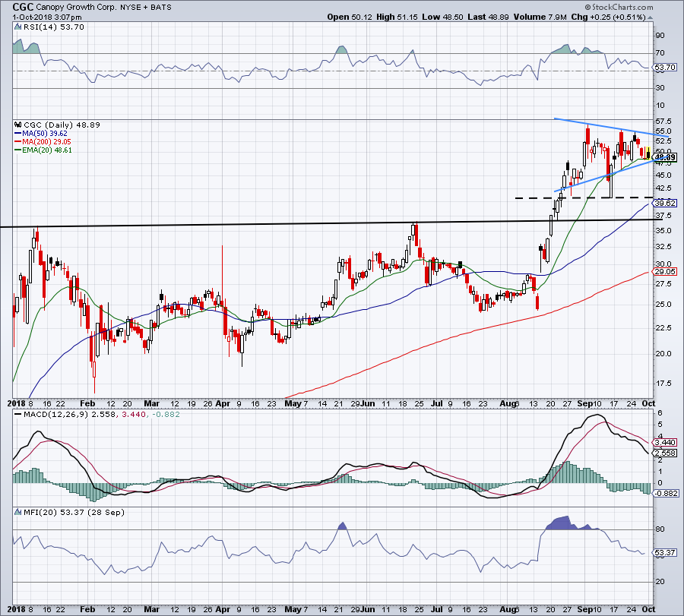Click the 3.440 tag on the MACD axis
This screenshot has height=616, width=684.
click(665, 443)
